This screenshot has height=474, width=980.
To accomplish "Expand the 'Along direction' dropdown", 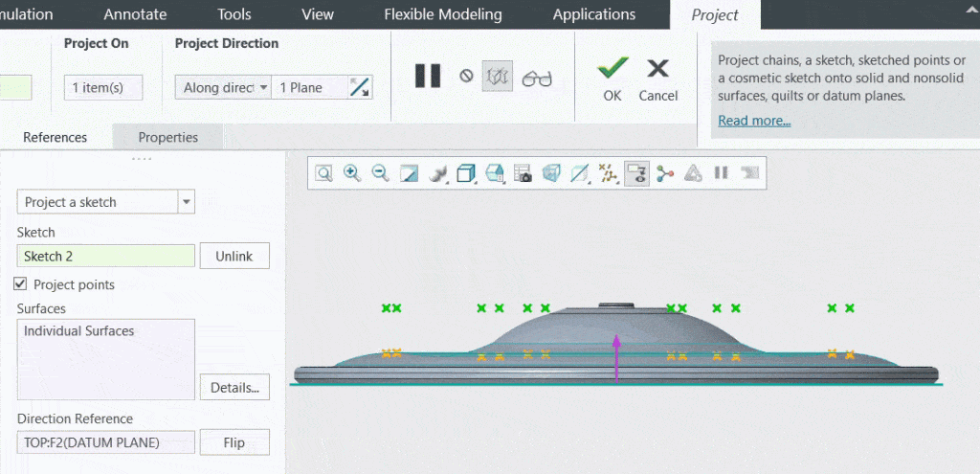I will pos(224,87).
